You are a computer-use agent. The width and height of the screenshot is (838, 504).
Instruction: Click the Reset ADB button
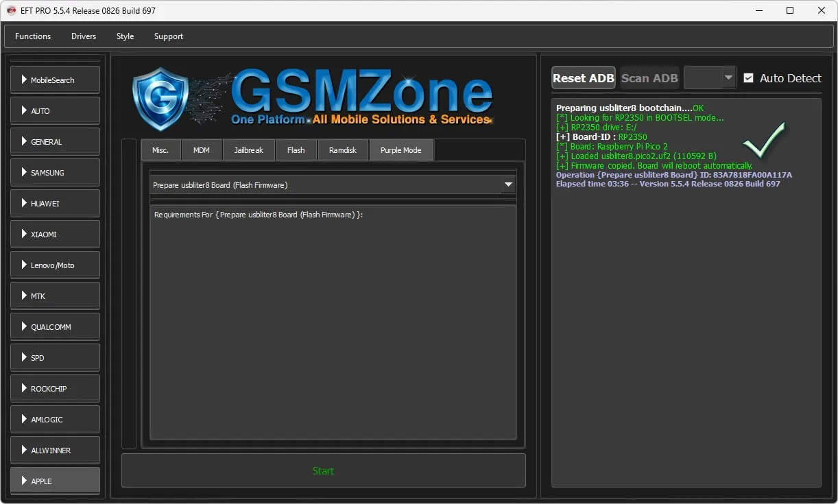pos(584,78)
